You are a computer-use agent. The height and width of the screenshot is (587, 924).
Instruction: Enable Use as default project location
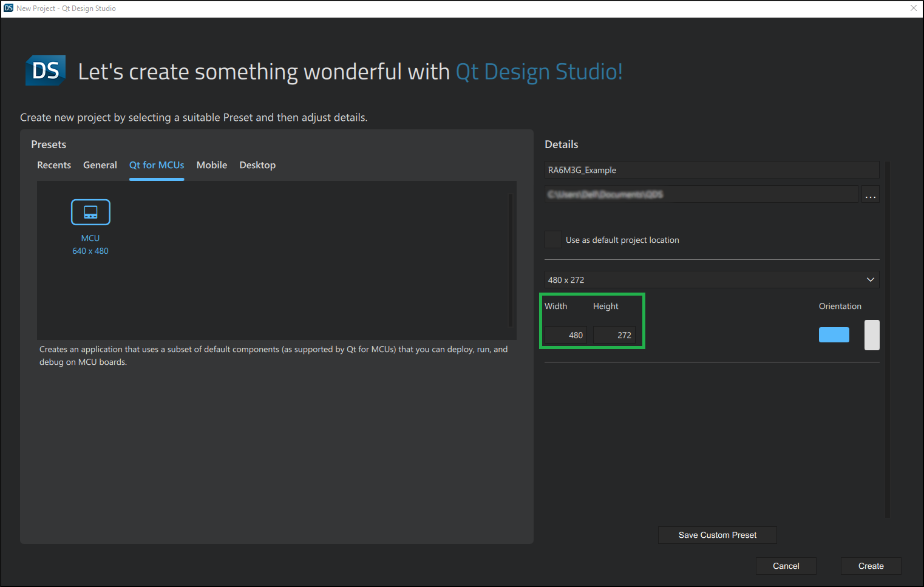(x=553, y=240)
